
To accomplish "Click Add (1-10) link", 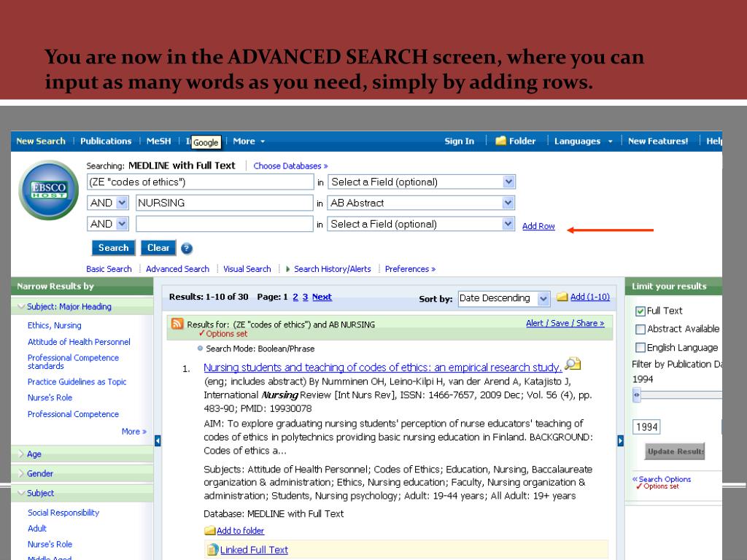I will (589, 297).
